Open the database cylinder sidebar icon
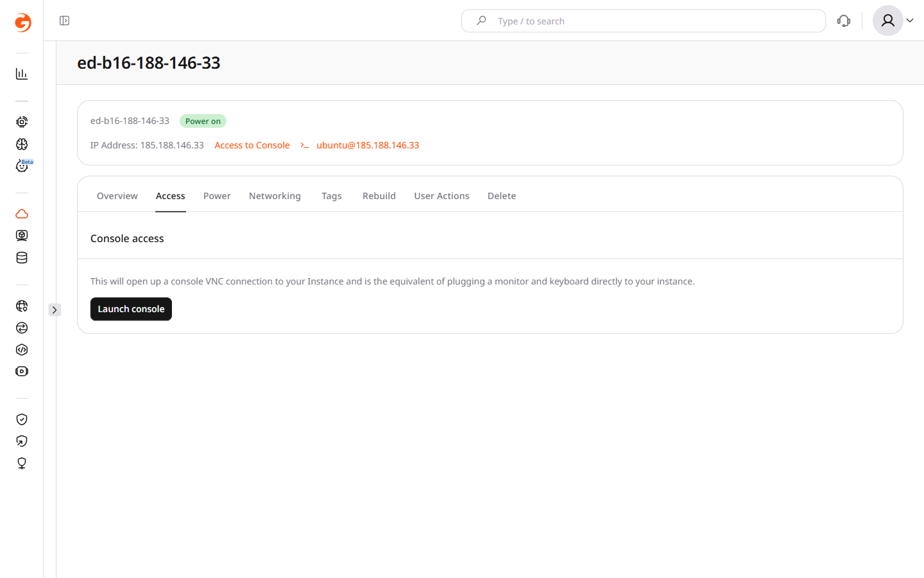Screen dimensions: 924x578 point(22,258)
